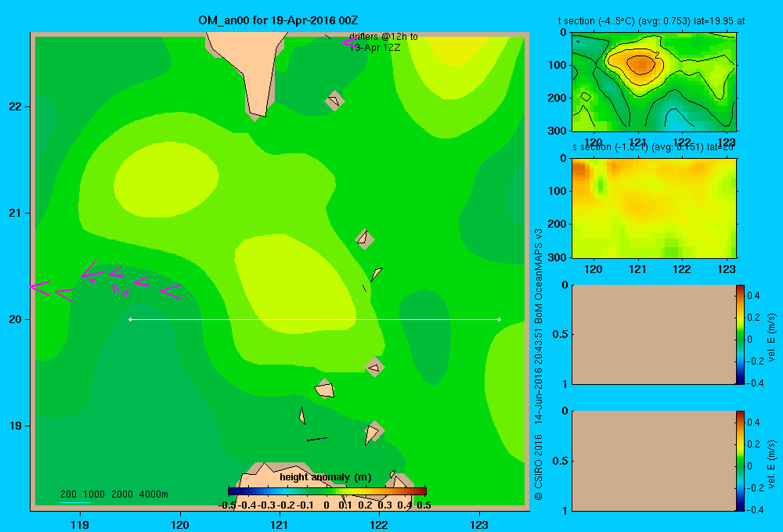The width and height of the screenshot is (783, 532).
Task: Click latitude label 21 on the main map
Action: (x=15, y=213)
